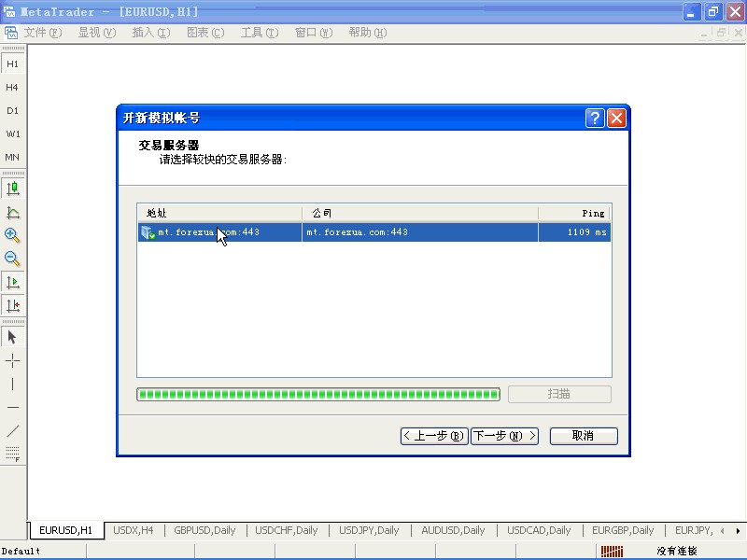Image resolution: width=747 pixels, height=560 pixels.
Task: Select the crosshair tool
Action: point(12,361)
